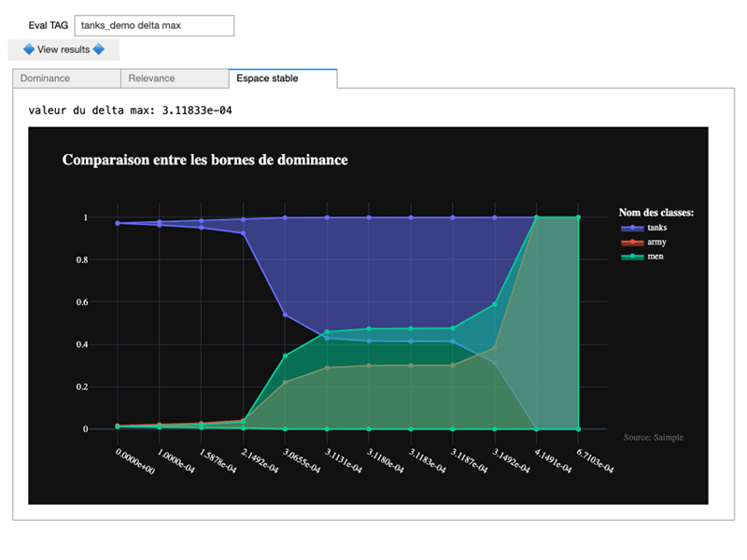Click the green men legend marker
The width and height of the screenshot is (747, 560).
[632, 257]
